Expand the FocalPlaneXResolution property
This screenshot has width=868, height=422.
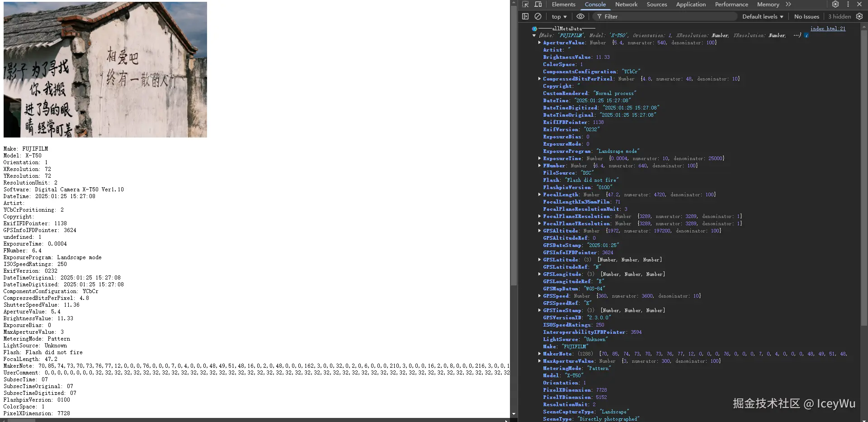pyautogui.click(x=539, y=216)
